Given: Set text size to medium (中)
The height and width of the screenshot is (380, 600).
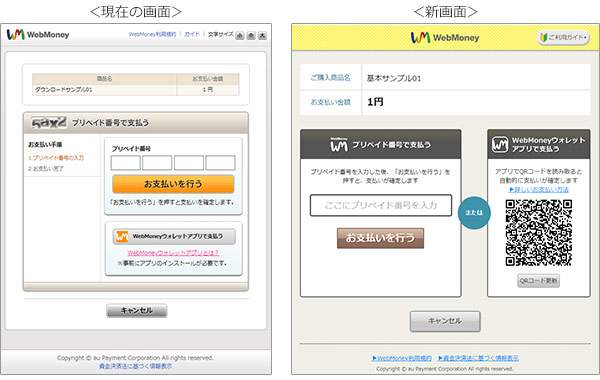Looking at the screenshot, I should (x=251, y=36).
